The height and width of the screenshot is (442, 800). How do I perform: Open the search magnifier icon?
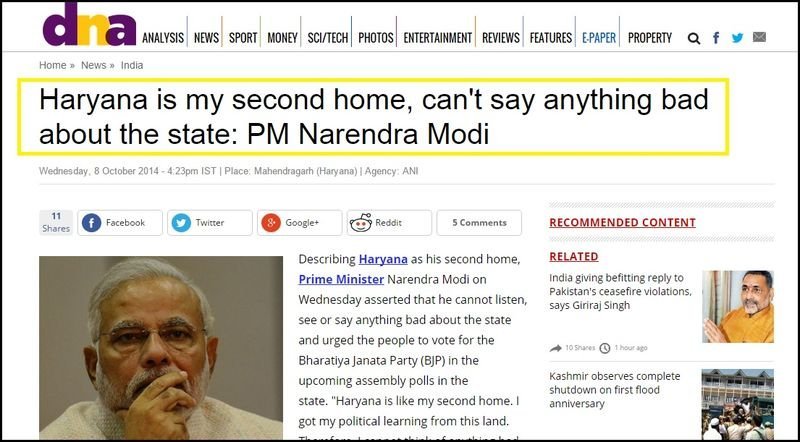click(693, 38)
